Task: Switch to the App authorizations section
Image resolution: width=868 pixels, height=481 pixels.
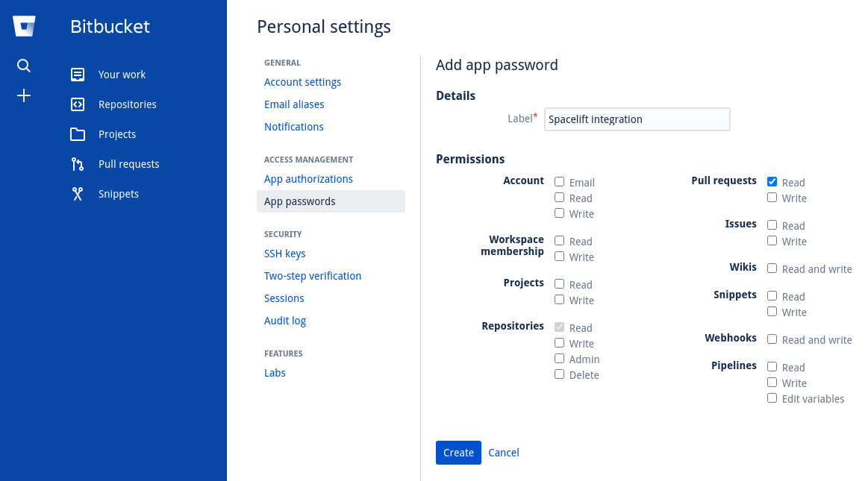Action: pos(308,178)
